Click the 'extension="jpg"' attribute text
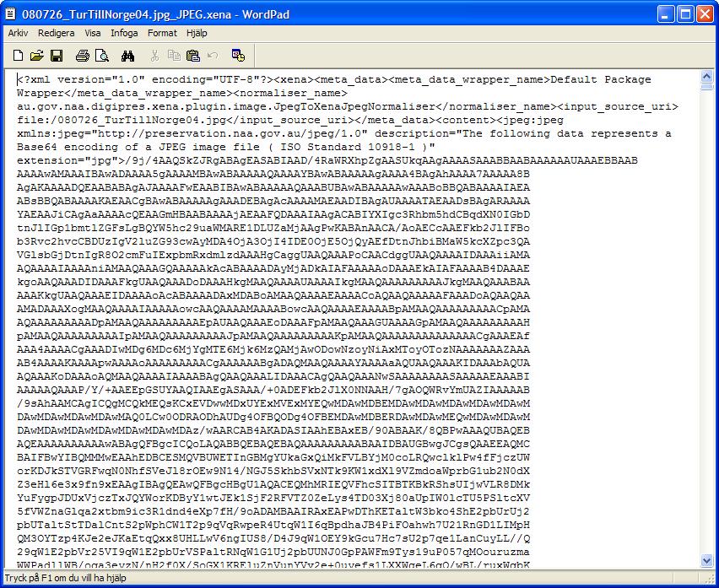Viewport: 719px width, 588px height. (68, 161)
